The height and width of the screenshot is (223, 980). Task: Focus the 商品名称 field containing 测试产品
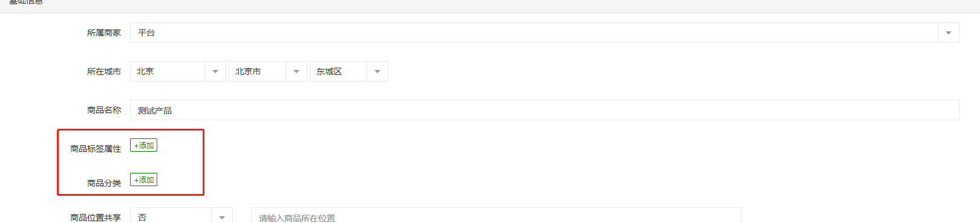coord(544,110)
